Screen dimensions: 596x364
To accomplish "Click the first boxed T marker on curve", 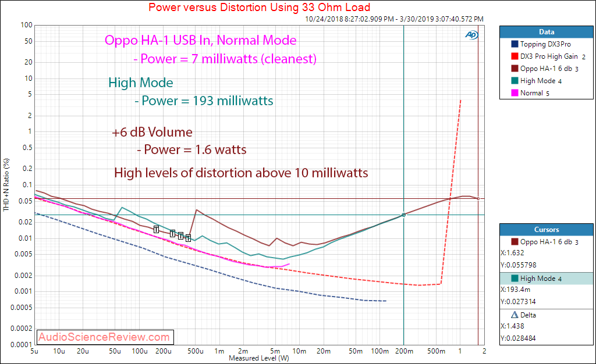I will [156, 229].
